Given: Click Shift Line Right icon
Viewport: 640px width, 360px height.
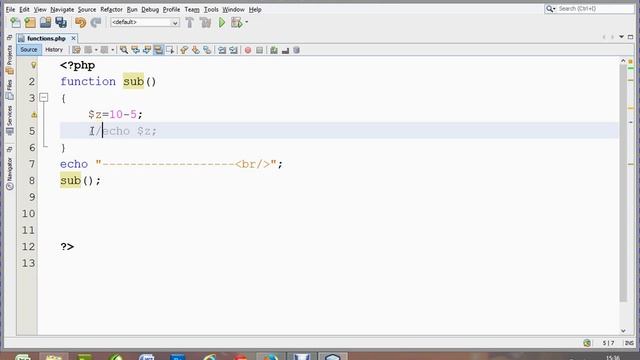Looking at the screenshot, I should click(x=233, y=50).
